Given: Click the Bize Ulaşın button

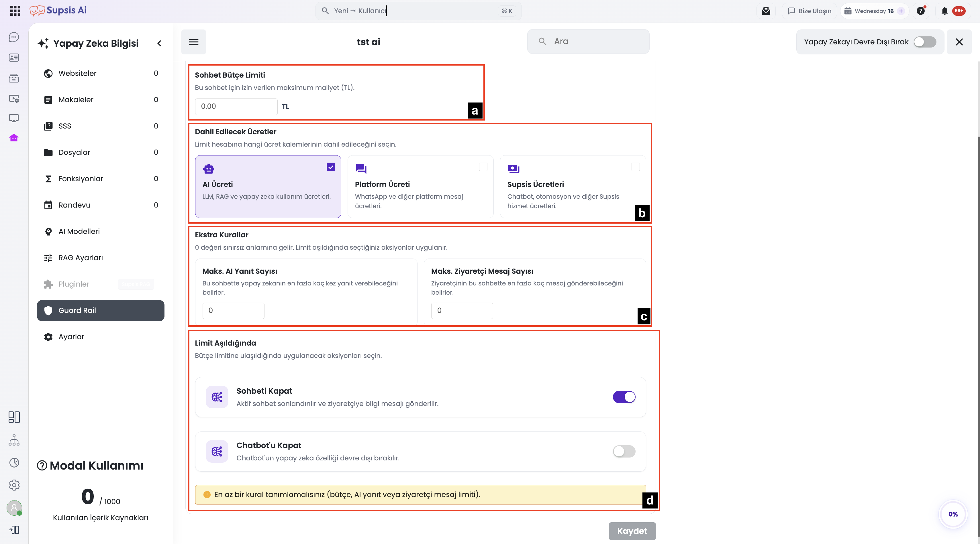Looking at the screenshot, I should click(x=809, y=11).
